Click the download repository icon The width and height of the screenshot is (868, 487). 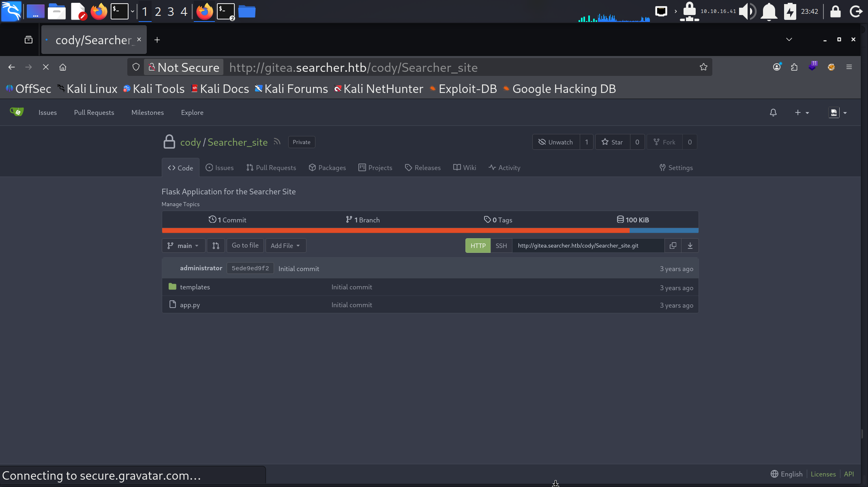click(x=690, y=246)
